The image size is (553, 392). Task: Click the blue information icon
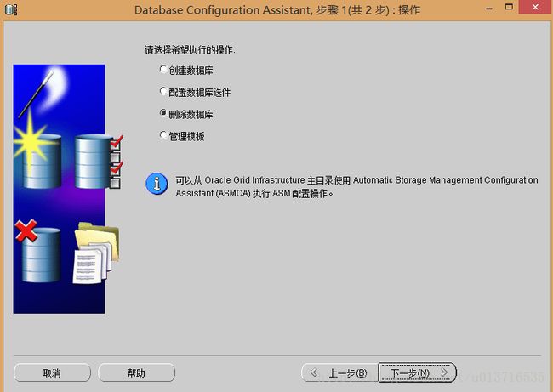click(157, 184)
